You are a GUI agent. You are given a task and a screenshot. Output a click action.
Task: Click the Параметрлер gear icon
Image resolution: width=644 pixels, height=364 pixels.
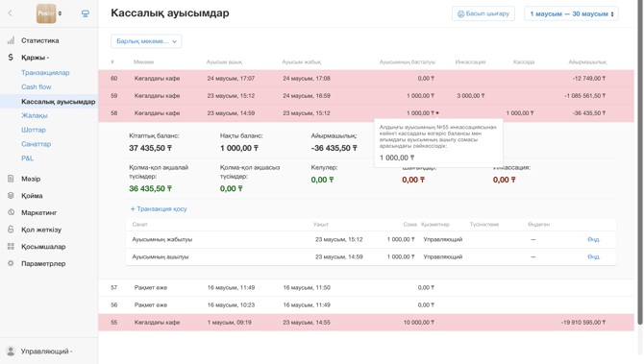(x=11, y=263)
